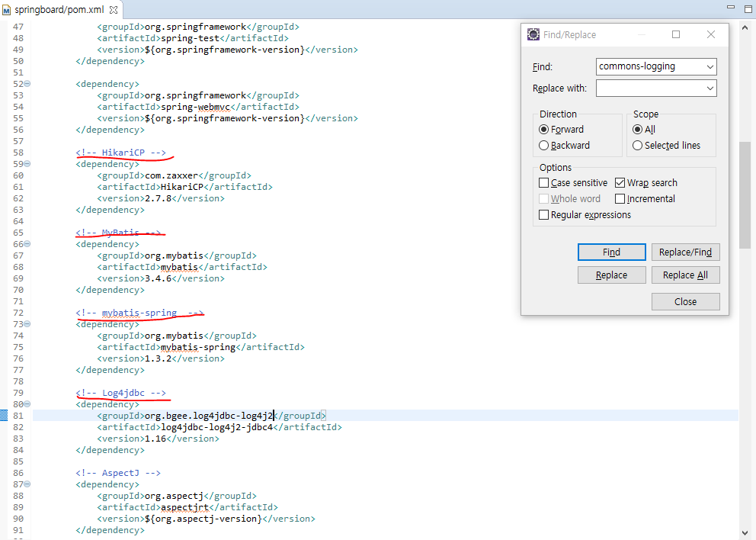Click the Replace/Find button
The height and width of the screenshot is (540, 756).
coord(685,252)
